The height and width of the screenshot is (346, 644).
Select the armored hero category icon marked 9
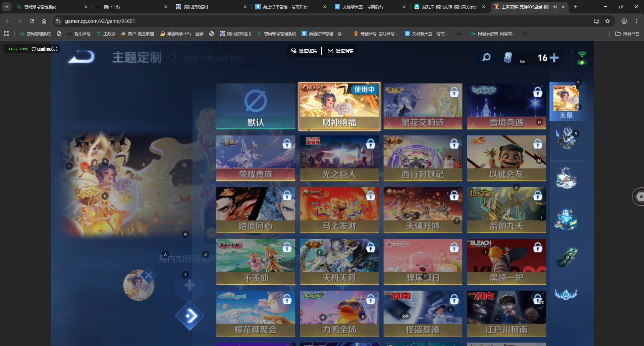(566, 138)
